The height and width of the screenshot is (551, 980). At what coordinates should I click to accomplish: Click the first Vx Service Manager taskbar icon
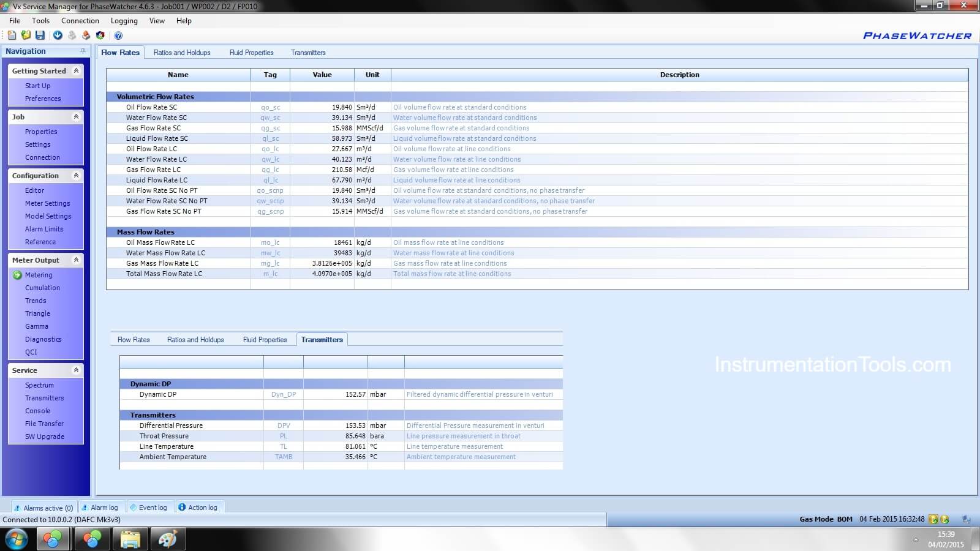pos(53,539)
